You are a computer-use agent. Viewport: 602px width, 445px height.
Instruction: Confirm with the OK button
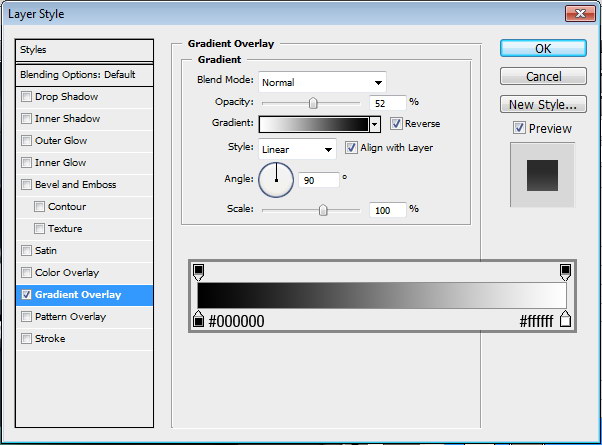[x=543, y=49]
